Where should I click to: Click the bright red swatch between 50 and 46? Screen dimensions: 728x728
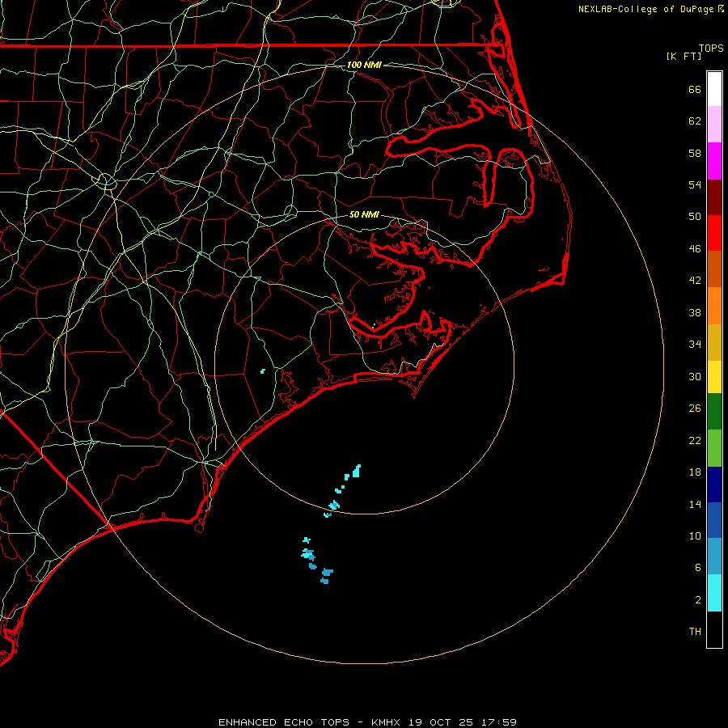(714, 233)
